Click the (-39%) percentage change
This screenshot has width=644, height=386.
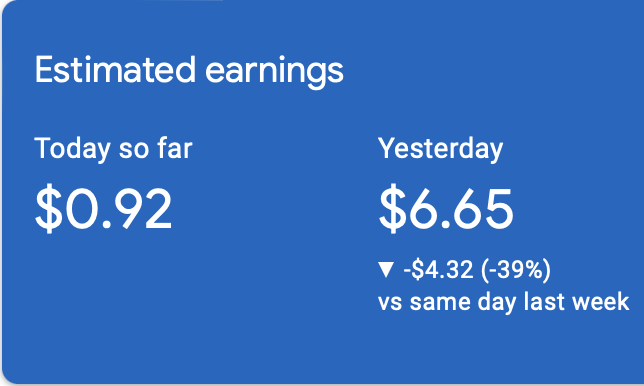pos(516,270)
